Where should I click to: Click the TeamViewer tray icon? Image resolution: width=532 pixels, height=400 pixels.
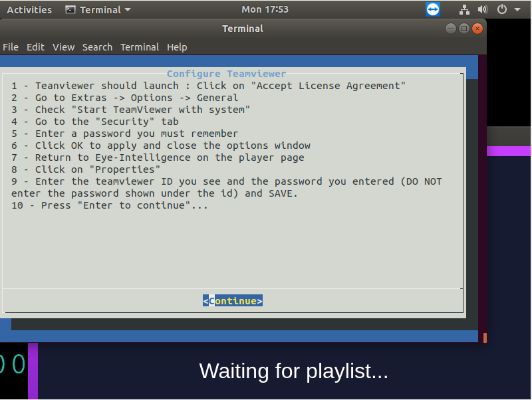tap(433, 9)
